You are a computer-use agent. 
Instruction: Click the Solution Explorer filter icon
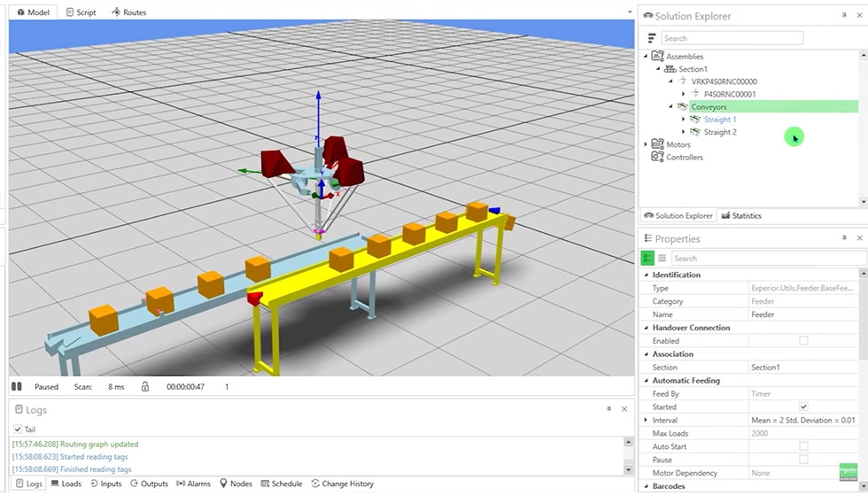click(652, 38)
